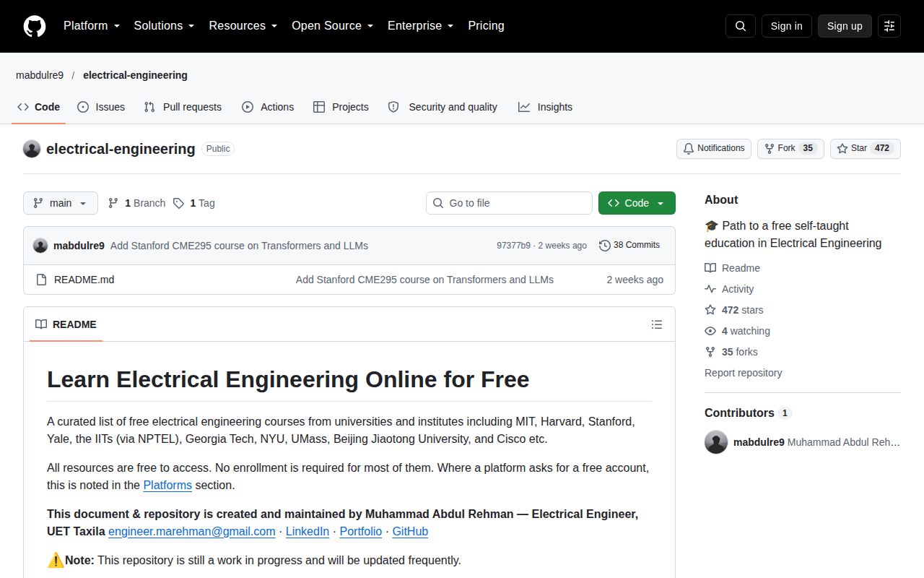924x578 pixels.
Task: Click the branch icon next to 1 Branch
Action: click(x=113, y=203)
